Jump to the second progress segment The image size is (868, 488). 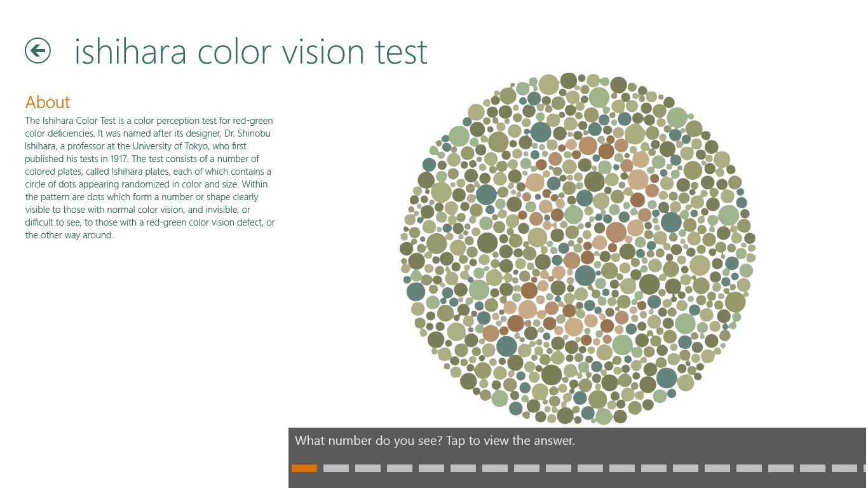[x=336, y=468]
